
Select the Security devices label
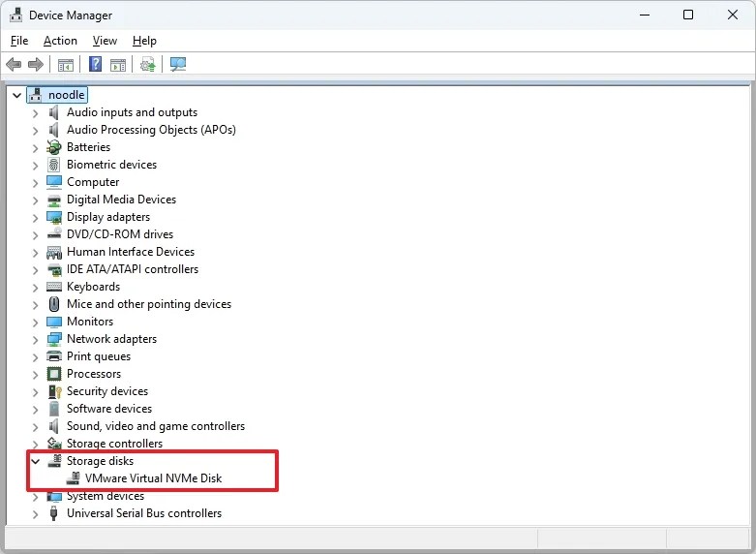click(x=107, y=391)
